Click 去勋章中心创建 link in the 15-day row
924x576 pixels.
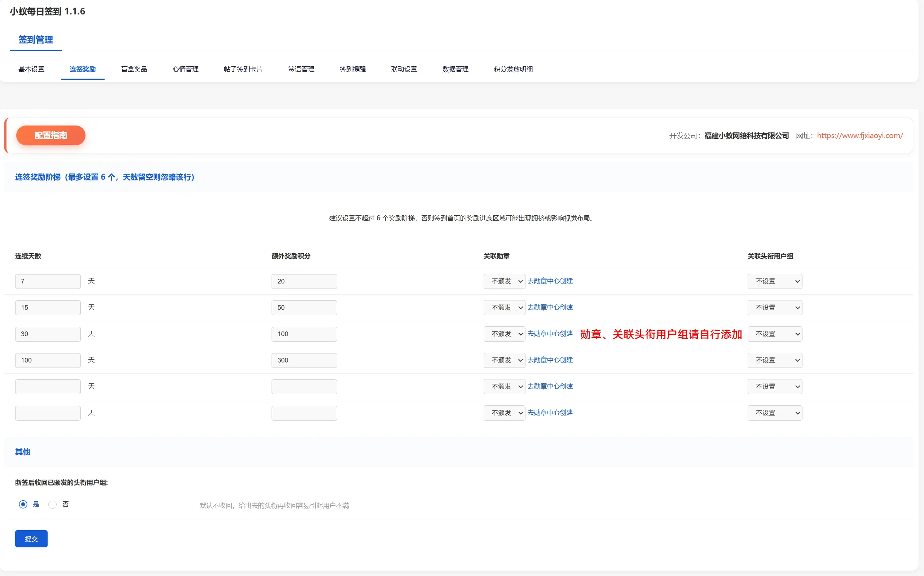[x=550, y=307]
